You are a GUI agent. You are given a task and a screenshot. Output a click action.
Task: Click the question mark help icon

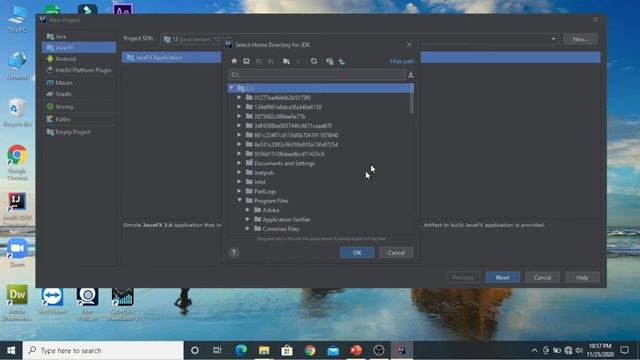click(234, 252)
